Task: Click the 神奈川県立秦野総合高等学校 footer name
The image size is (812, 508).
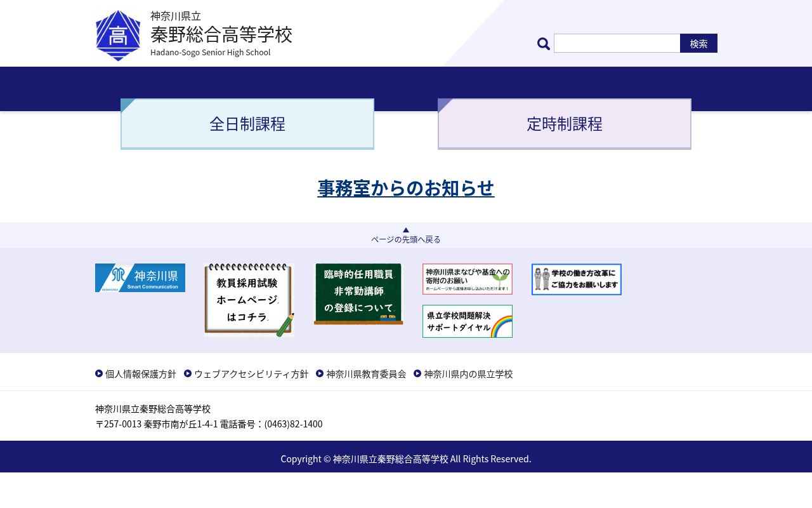Action: 153,409
